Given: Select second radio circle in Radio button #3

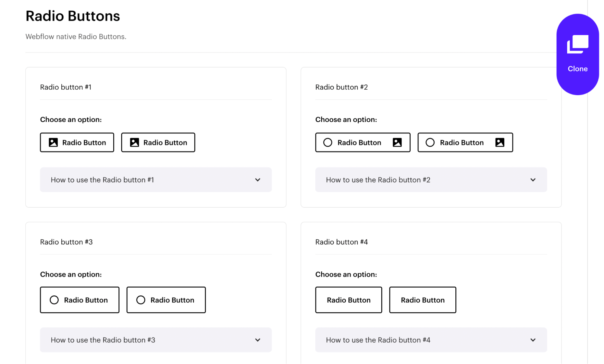Looking at the screenshot, I should [x=141, y=300].
